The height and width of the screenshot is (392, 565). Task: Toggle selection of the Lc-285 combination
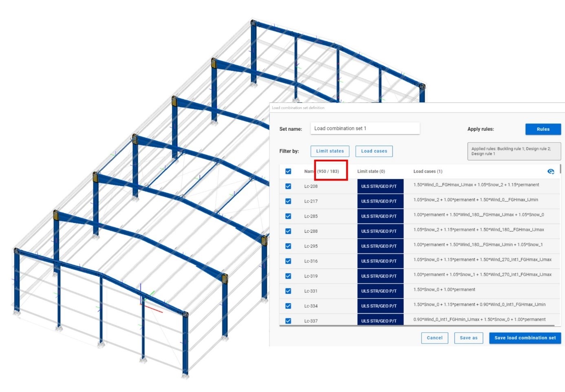point(288,216)
